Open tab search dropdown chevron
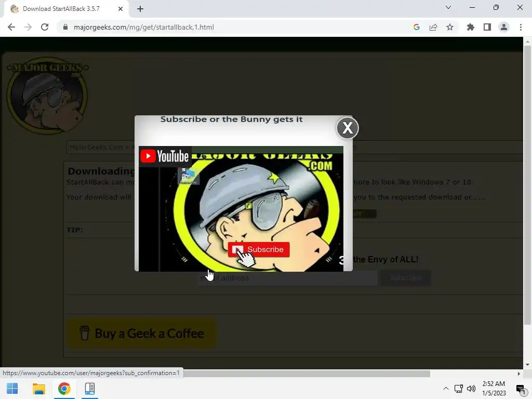Image resolution: width=532 pixels, height=399 pixels. click(x=448, y=7)
